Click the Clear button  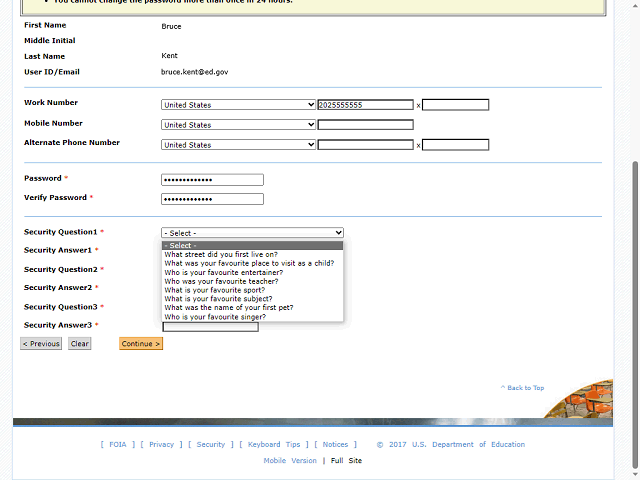(80, 344)
